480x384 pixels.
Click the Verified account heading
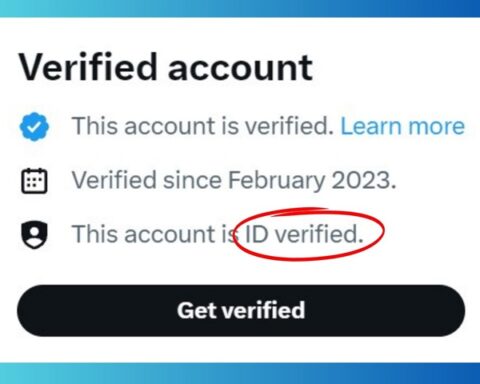click(x=166, y=67)
